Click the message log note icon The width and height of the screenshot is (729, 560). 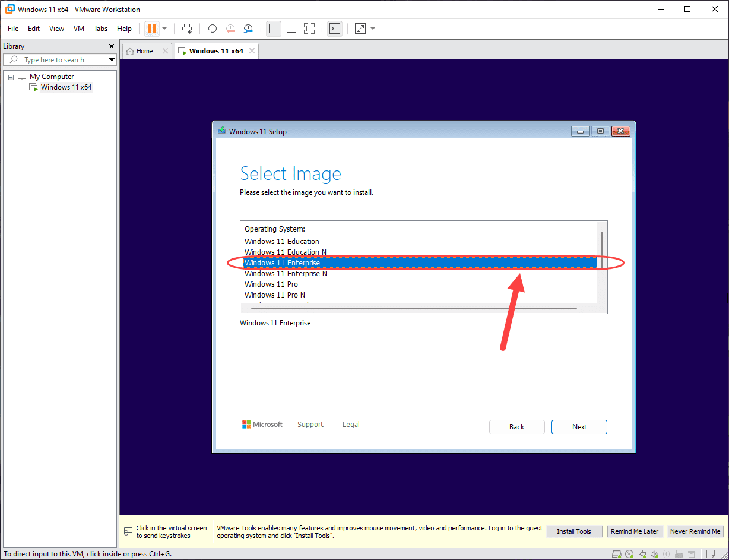click(x=710, y=554)
